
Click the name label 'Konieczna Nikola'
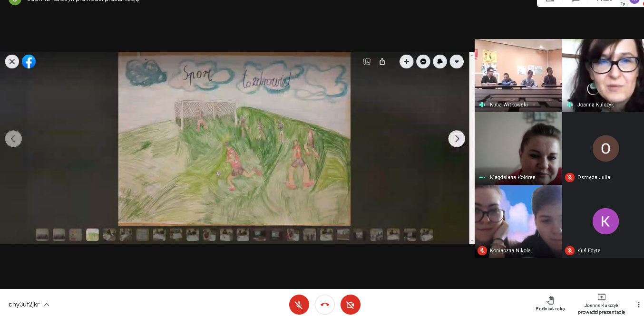point(510,250)
